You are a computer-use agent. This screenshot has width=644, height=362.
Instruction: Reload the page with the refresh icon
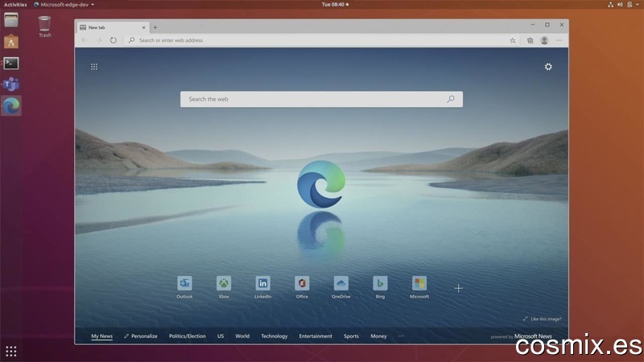tap(114, 40)
